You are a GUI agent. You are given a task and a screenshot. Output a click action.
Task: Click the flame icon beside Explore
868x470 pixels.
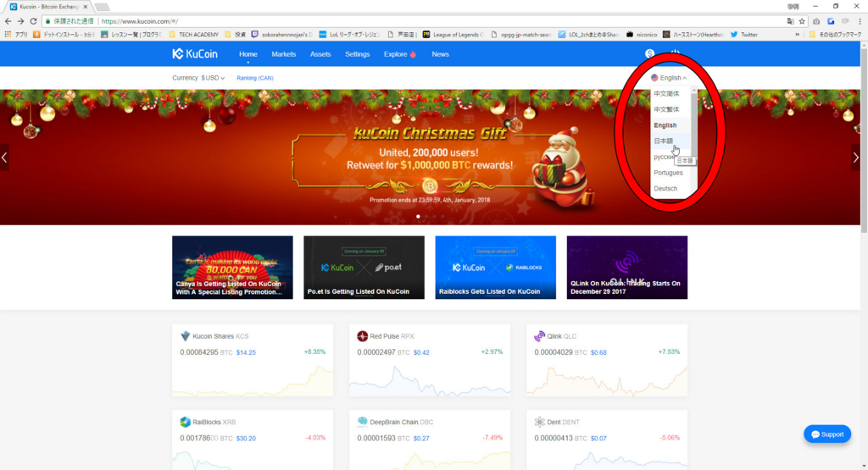(x=413, y=54)
